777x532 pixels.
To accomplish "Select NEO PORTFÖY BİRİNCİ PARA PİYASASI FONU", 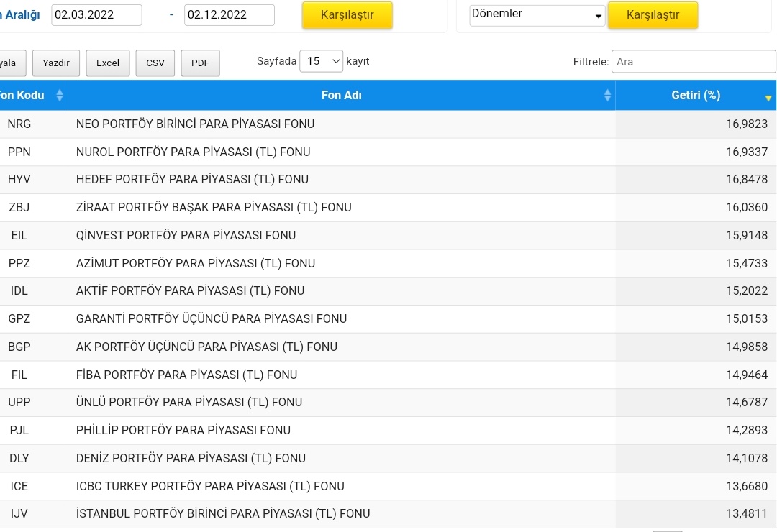I will [x=195, y=124].
